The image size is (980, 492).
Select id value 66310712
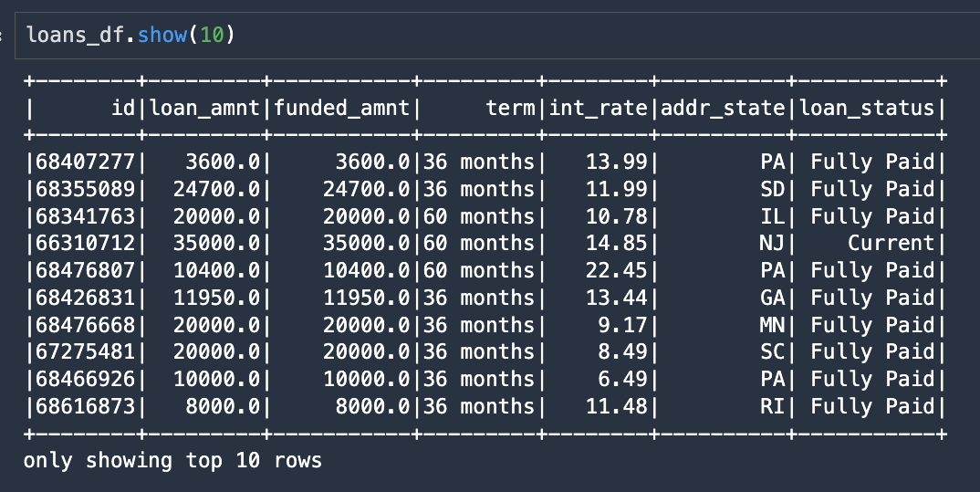(85, 243)
